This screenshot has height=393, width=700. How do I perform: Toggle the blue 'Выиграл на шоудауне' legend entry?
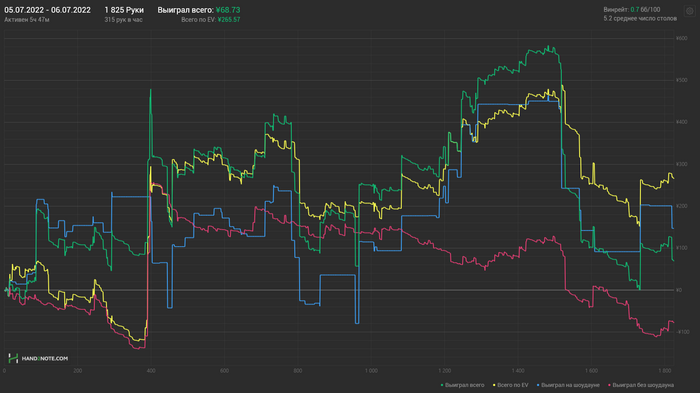[568, 385]
